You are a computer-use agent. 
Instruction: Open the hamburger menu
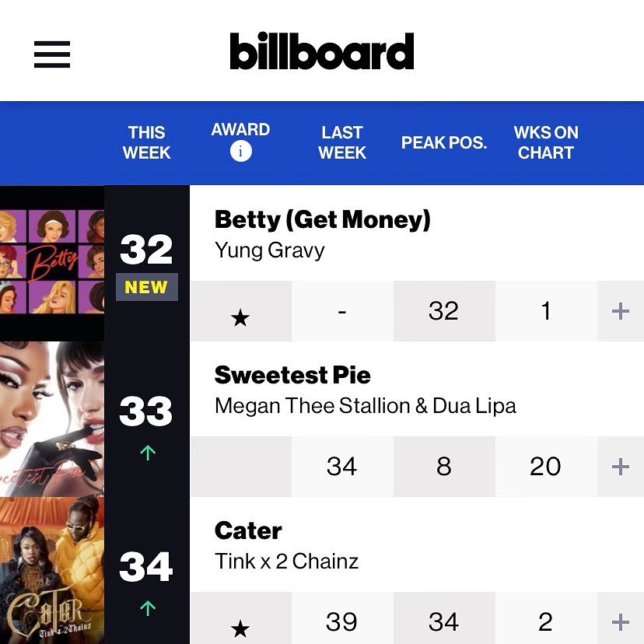pyautogui.click(x=52, y=54)
